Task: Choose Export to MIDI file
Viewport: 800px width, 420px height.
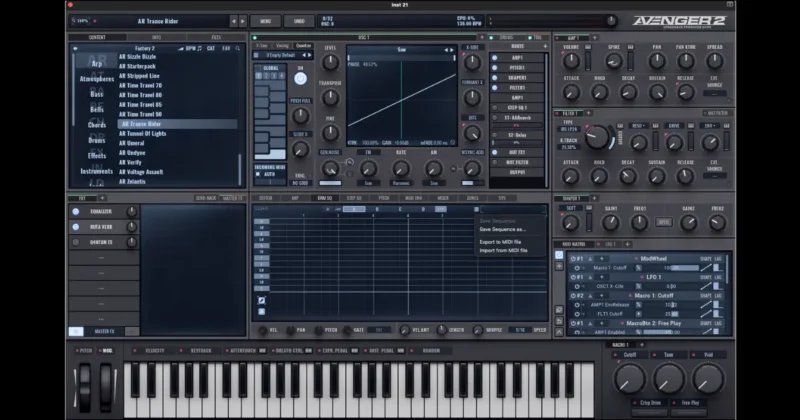Action: [500, 242]
